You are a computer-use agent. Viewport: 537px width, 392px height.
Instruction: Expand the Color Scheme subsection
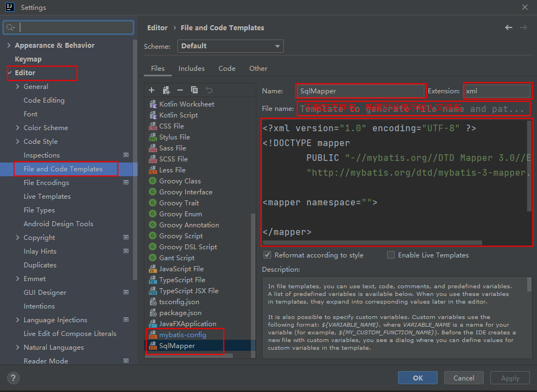18,127
